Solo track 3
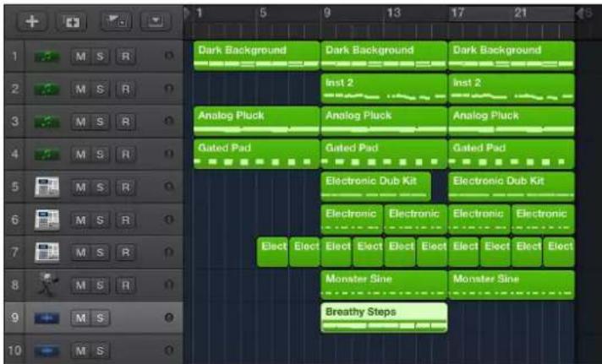602x364 pixels. click(101, 122)
